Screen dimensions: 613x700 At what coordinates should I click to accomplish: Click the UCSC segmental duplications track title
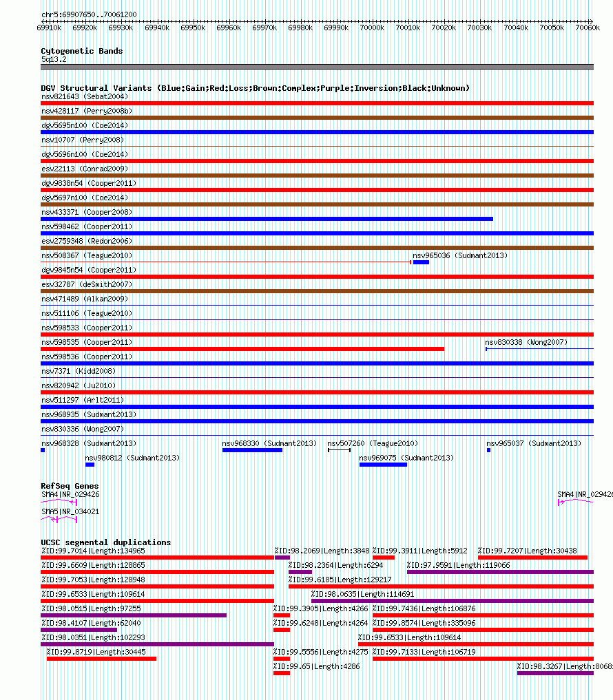(x=106, y=542)
